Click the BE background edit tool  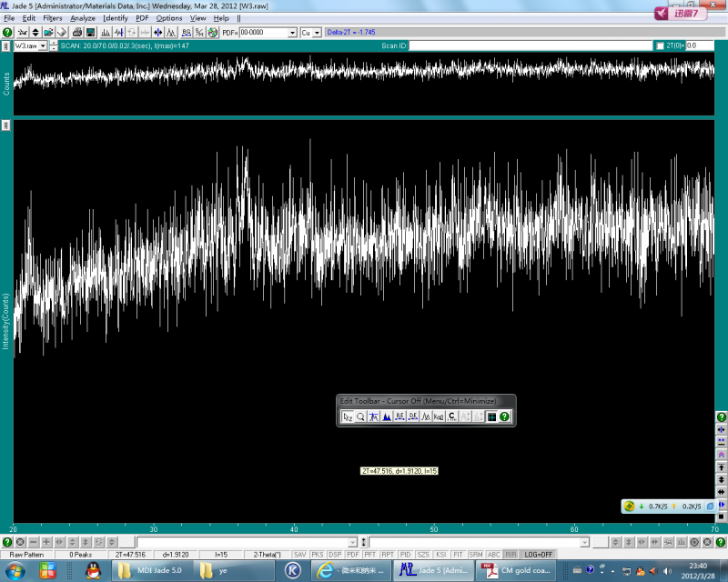[399, 416]
